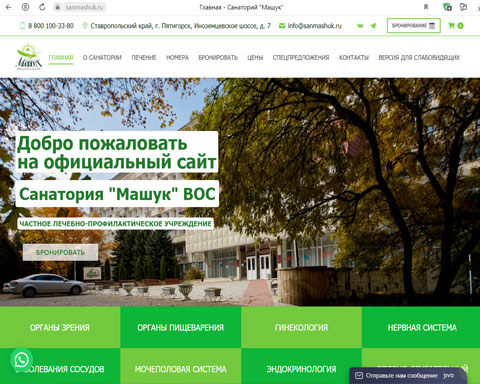Open ОРГАНЫ ЗРЕНИЯ tile
This screenshot has width=480, height=384.
tap(60, 327)
